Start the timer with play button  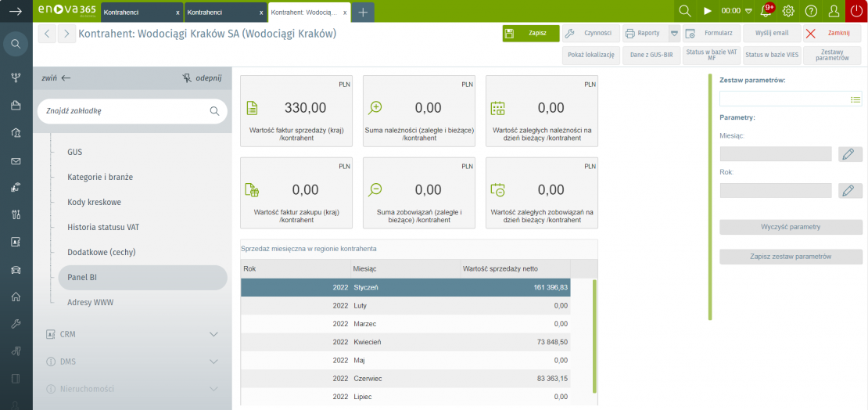(708, 11)
